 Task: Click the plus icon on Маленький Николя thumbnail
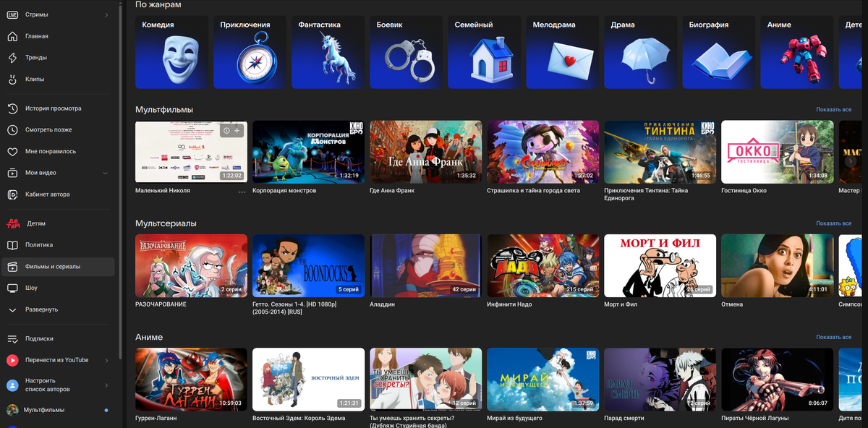pos(238,131)
